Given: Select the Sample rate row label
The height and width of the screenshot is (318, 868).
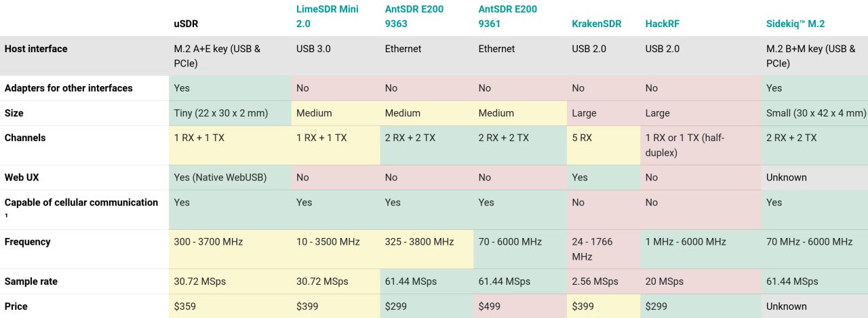Looking at the screenshot, I should [x=30, y=281].
